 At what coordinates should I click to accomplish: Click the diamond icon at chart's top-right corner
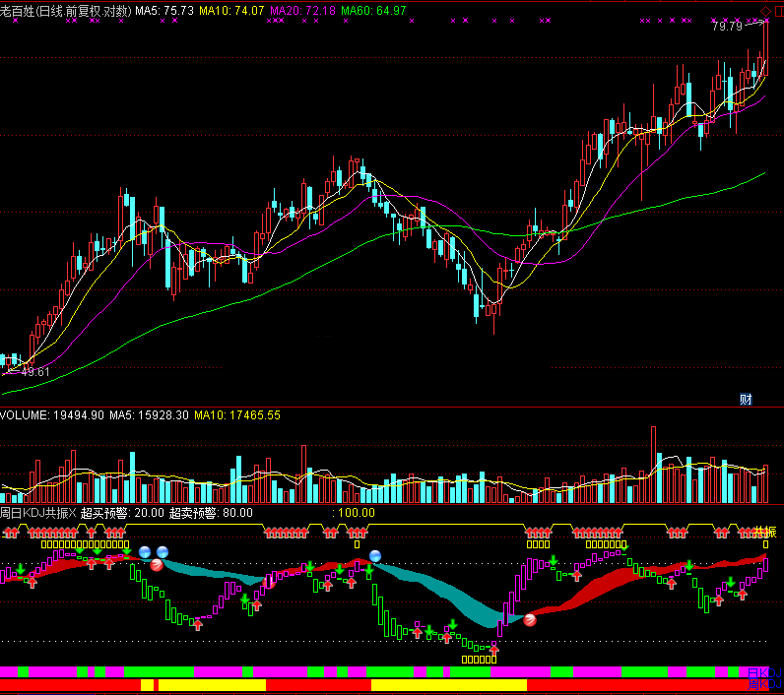[x=765, y=11]
